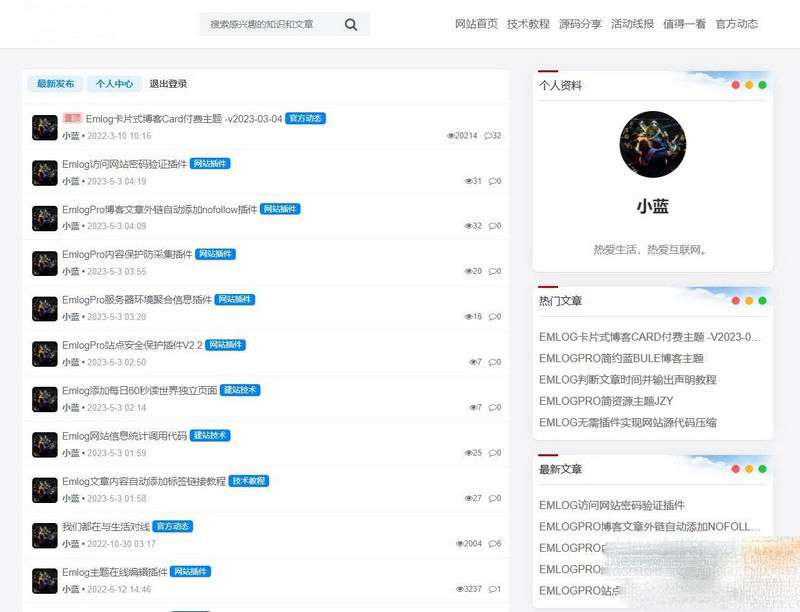Click the 官方动态 tag on first post

pyautogui.click(x=306, y=118)
